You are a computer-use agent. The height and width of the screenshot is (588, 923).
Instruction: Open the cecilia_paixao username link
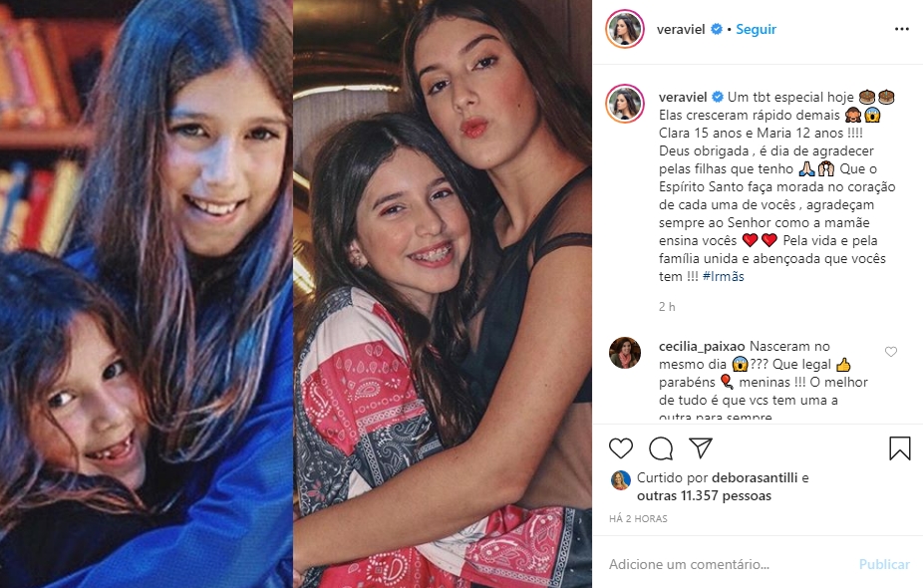[x=702, y=346]
